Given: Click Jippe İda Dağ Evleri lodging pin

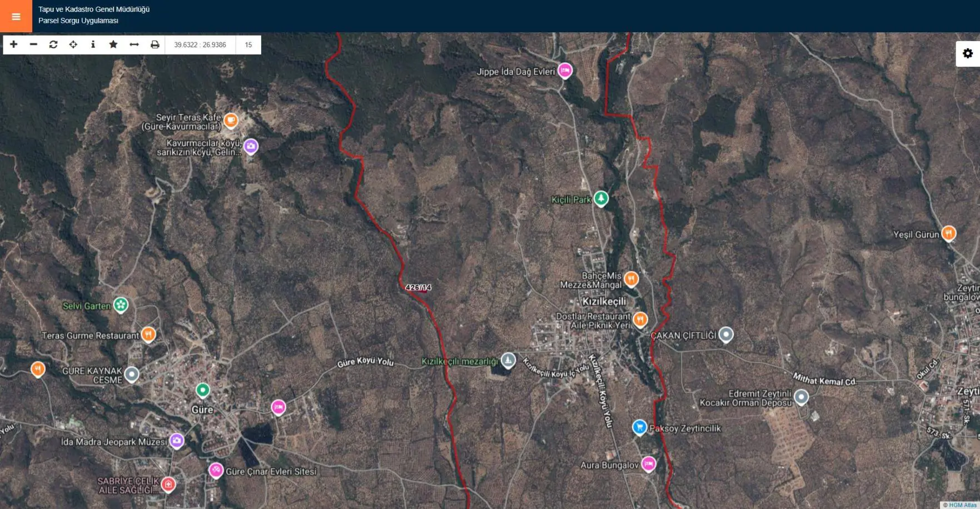Looking at the screenshot, I should point(565,70).
